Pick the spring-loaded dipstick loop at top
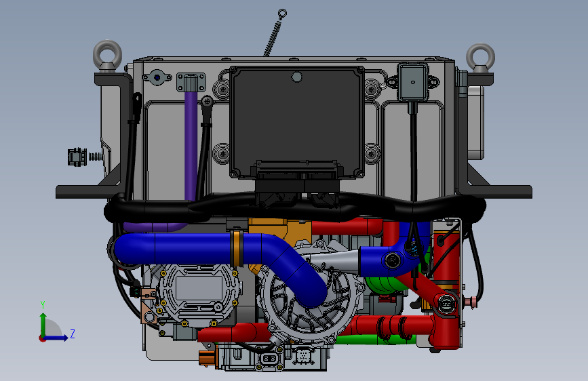 (282, 14)
